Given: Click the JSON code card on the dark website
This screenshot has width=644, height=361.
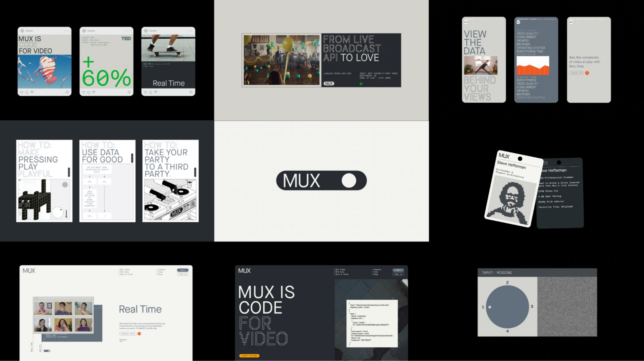Looking at the screenshot, I should point(372,323).
